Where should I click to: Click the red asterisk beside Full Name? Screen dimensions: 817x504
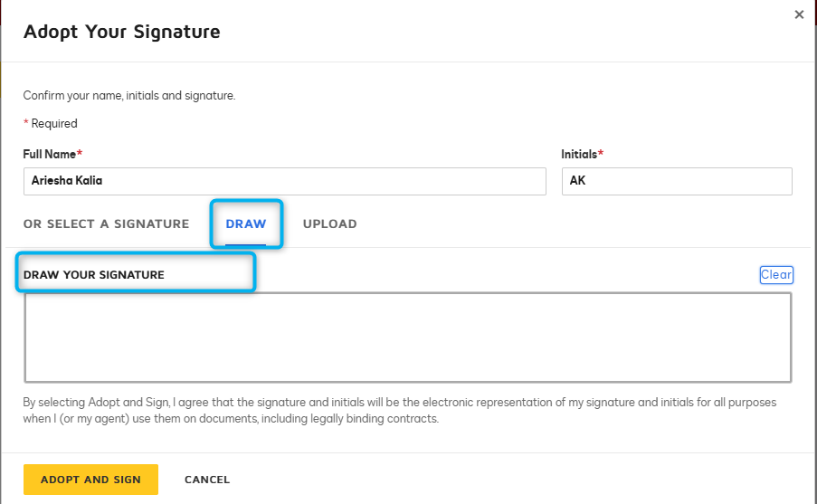coord(80,153)
